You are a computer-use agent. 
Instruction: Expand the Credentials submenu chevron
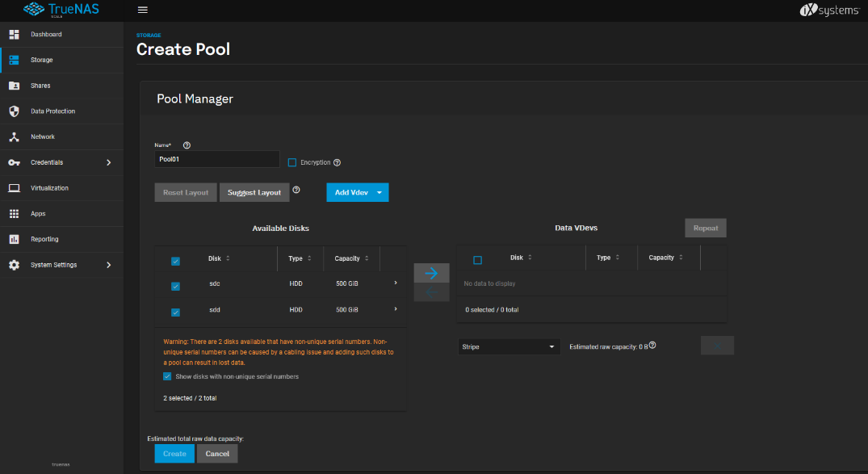click(108, 163)
